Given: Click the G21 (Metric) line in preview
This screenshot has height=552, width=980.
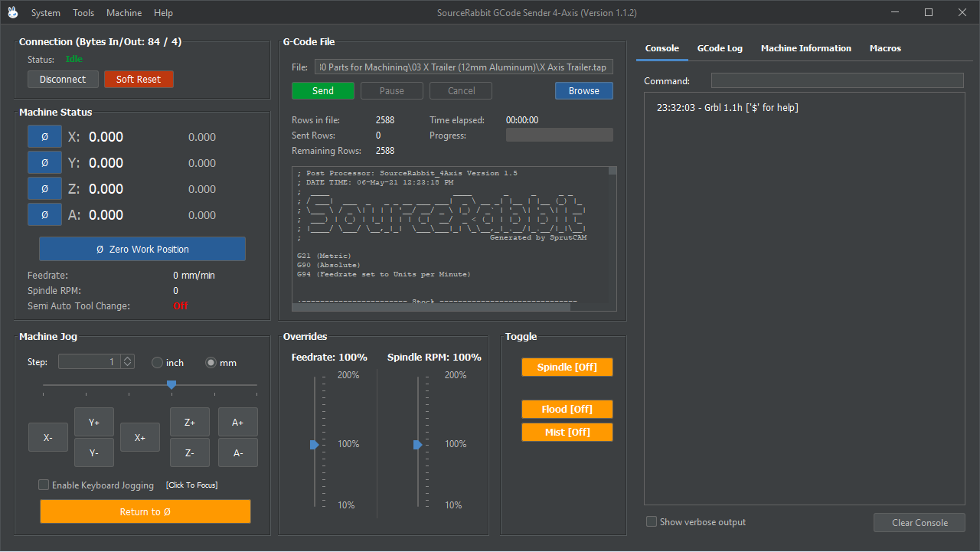Looking at the screenshot, I should point(325,256).
